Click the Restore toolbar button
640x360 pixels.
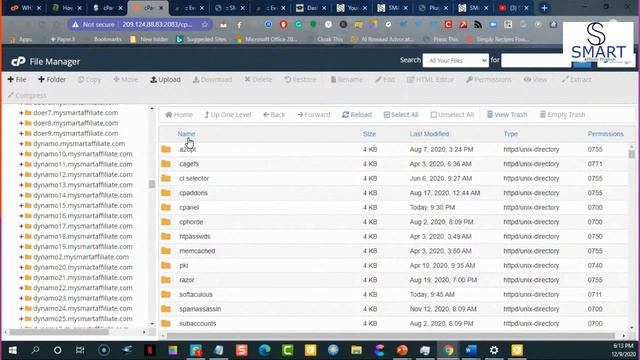[300, 80]
